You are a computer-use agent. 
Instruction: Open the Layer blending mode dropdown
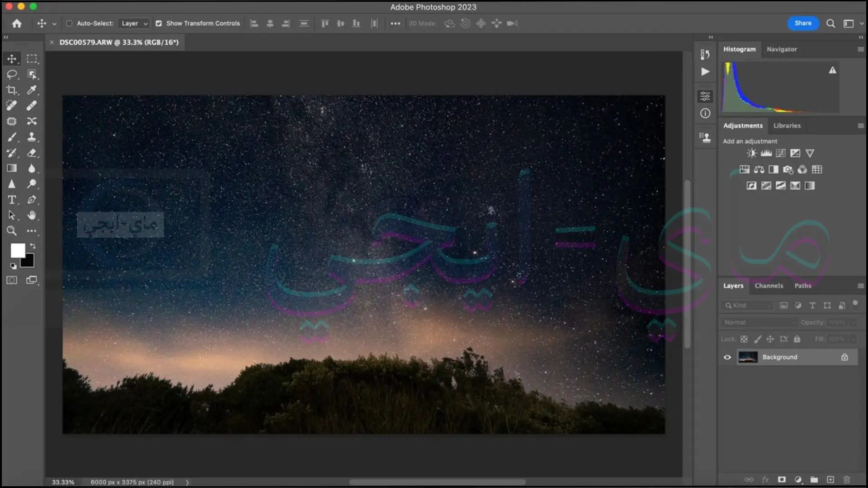757,322
